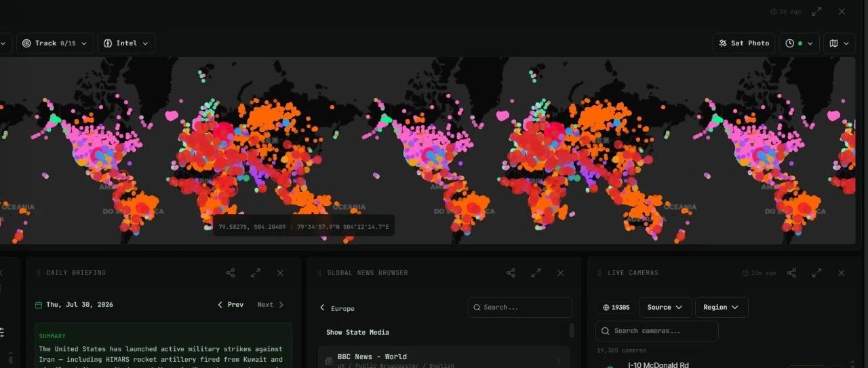This screenshot has height=368, width=868.
Task: Toggle Show State Media
Action: (x=357, y=332)
